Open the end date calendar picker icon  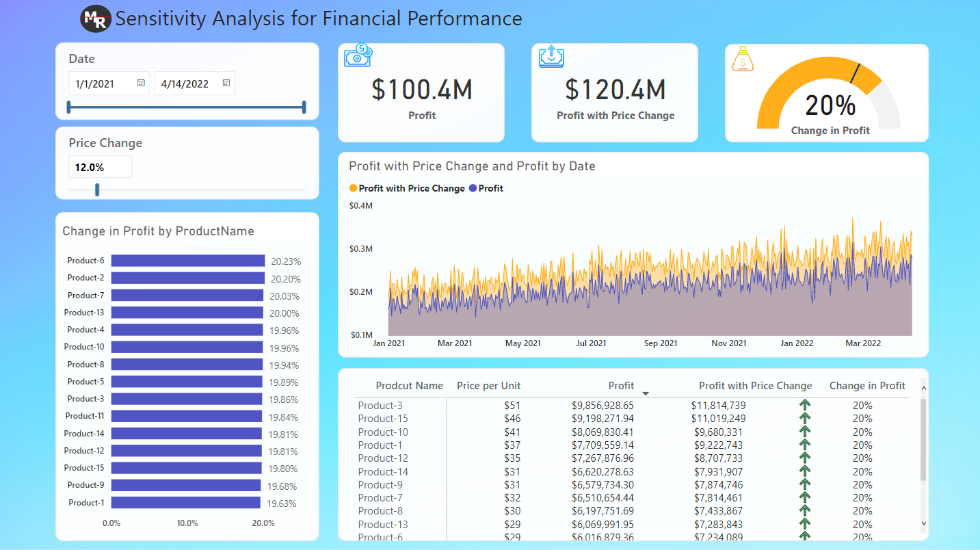226,83
